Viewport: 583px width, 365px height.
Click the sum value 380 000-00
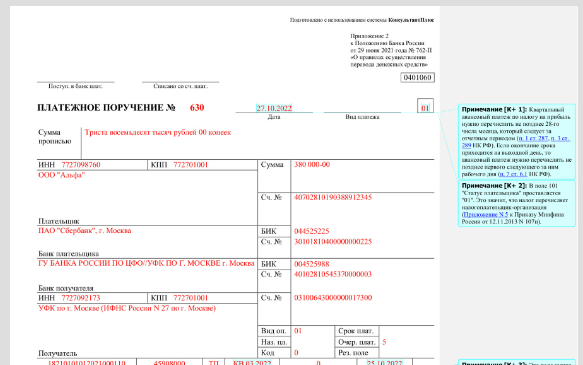pyautogui.click(x=312, y=165)
